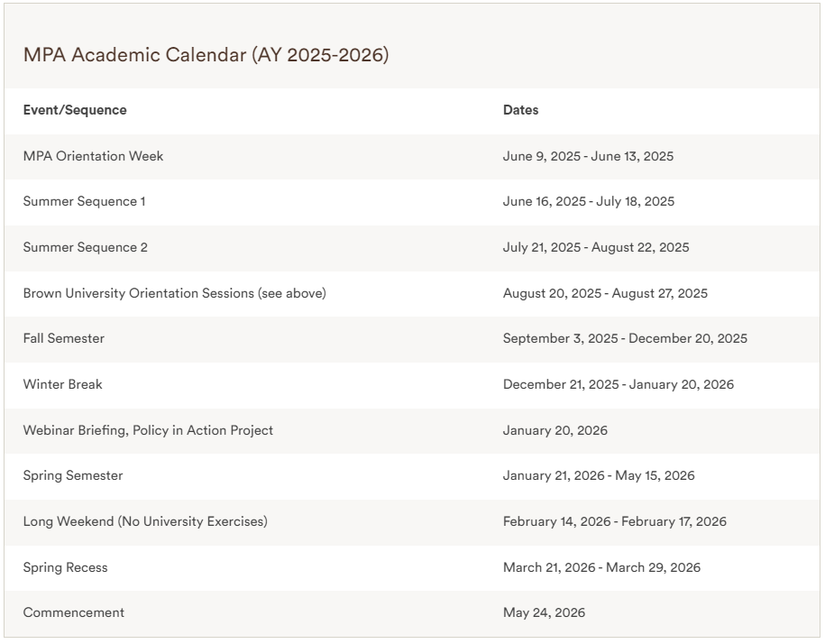The height and width of the screenshot is (644, 825).
Task: Select the 'MPA Orientation Week' cell
Action: [x=93, y=156]
